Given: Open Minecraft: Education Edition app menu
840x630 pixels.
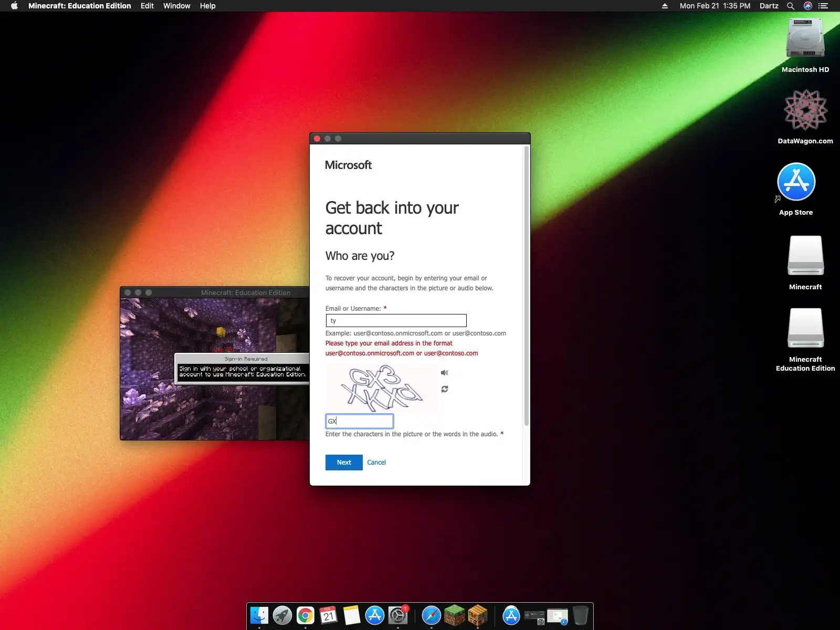Looking at the screenshot, I should [80, 6].
